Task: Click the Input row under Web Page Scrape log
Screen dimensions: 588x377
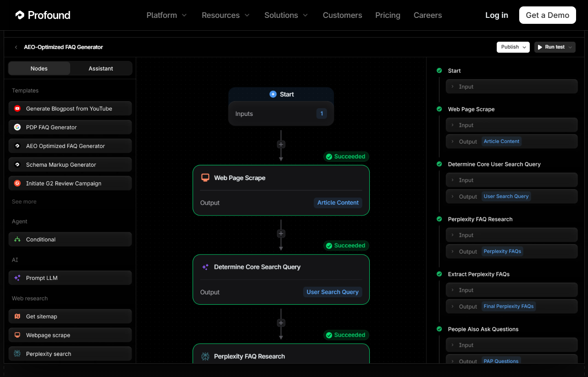Action: 512,125
